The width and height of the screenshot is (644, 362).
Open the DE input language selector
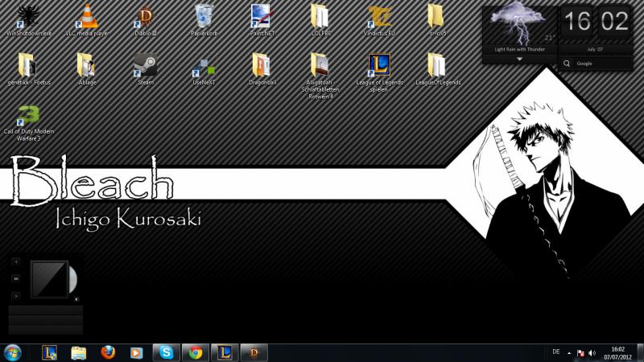556,352
